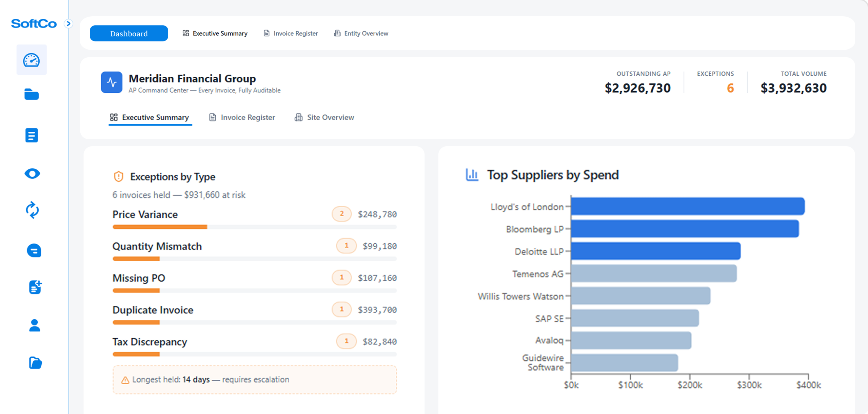Select the document icon in the sidebar
Screen dimensions: 868x414
[32, 135]
